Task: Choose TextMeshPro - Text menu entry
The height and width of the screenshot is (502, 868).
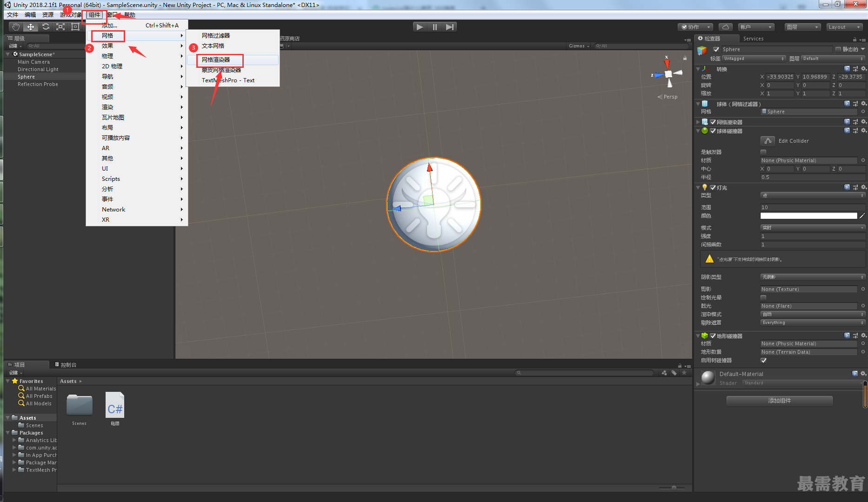Action: click(233, 80)
